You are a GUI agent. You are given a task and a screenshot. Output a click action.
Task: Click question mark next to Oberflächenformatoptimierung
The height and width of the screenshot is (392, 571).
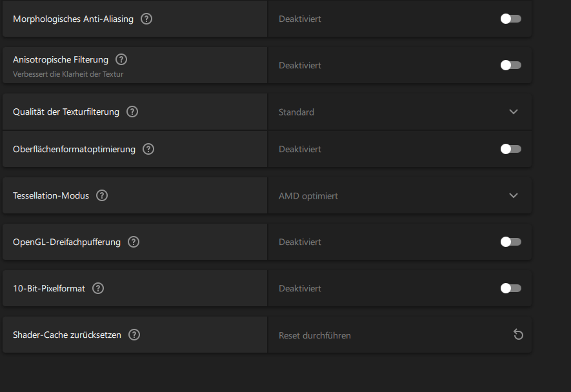click(x=148, y=149)
